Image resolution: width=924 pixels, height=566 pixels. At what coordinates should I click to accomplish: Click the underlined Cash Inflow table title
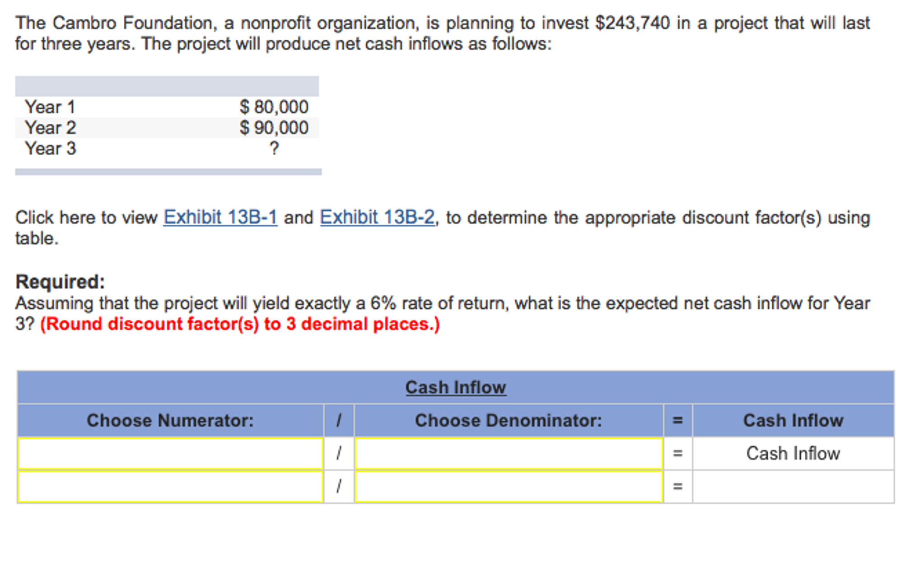(455, 387)
